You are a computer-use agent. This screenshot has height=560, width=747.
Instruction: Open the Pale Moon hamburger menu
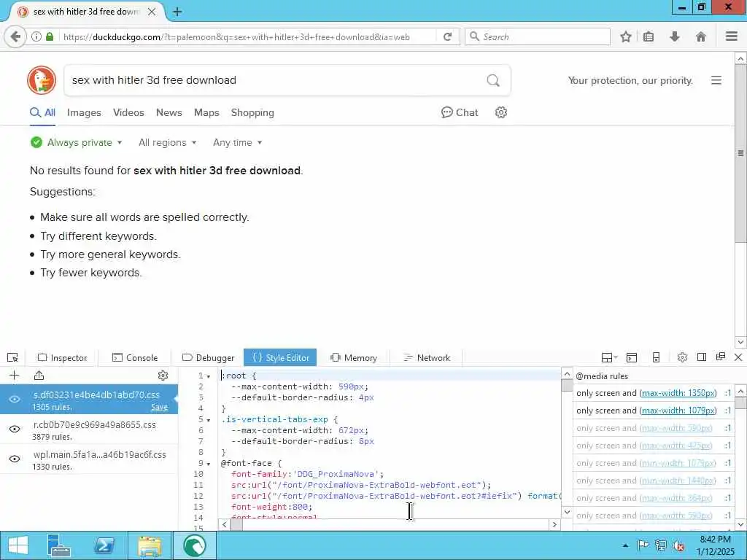point(732,36)
